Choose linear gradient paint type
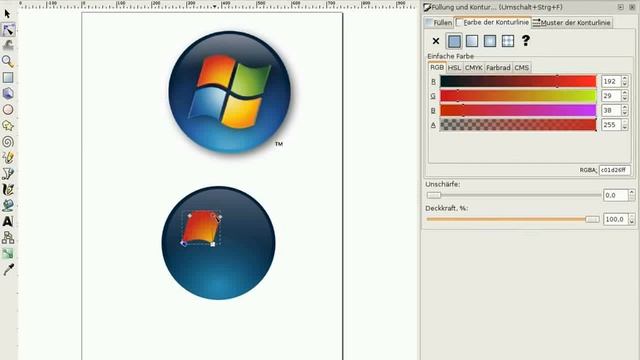 click(472, 41)
